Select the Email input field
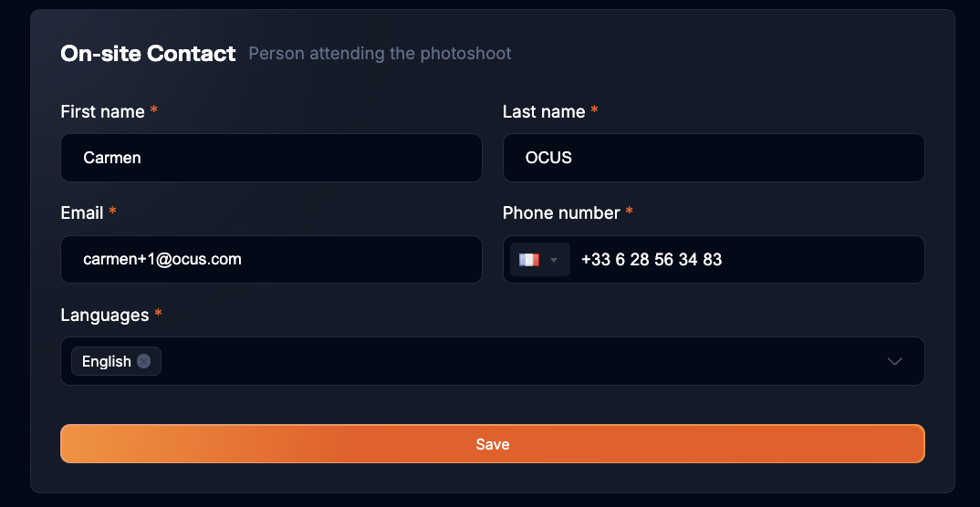 [x=271, y=260]
